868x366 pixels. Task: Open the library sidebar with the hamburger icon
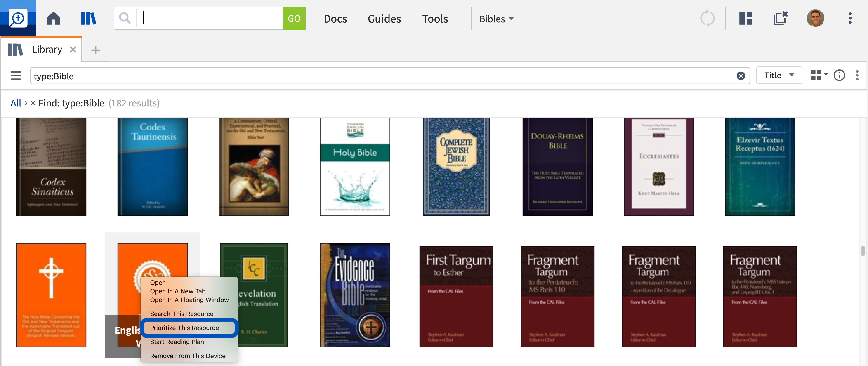click(16, 76)
